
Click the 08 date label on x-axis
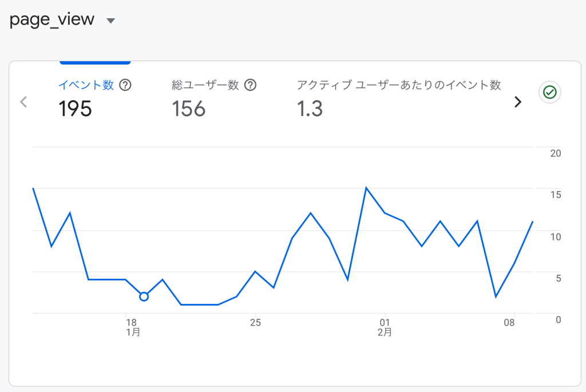pyautogui.click(x=509, y=322)
